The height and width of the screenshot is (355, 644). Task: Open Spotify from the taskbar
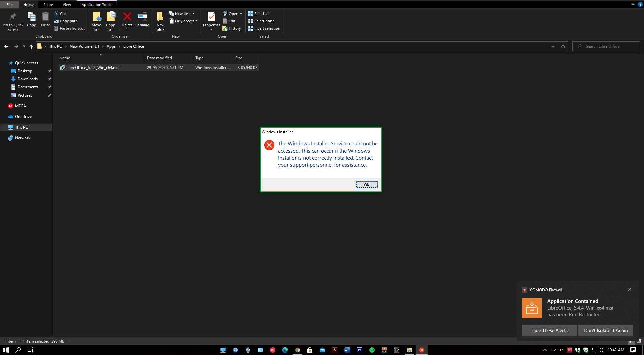(372, 350)
